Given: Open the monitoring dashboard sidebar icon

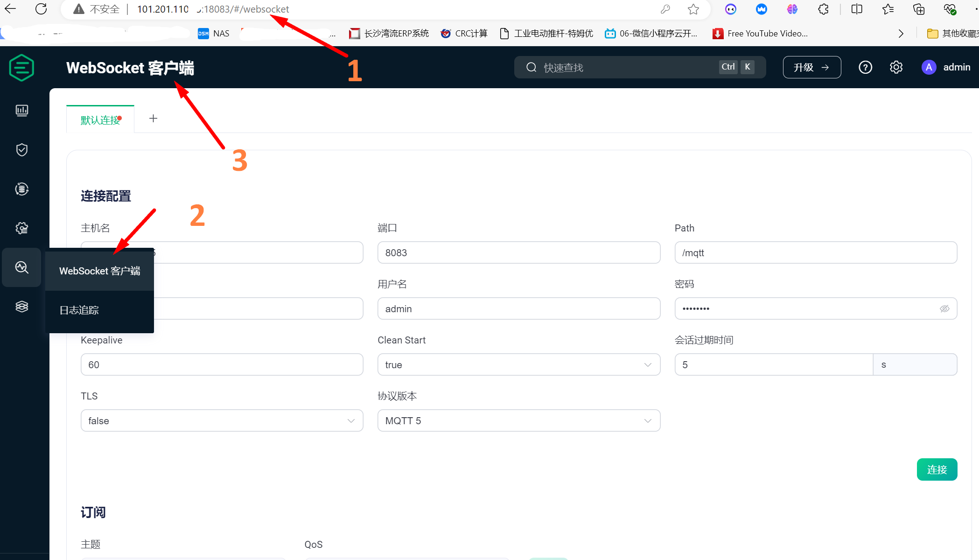Looking at the screenshot, I should pos(22,111).
